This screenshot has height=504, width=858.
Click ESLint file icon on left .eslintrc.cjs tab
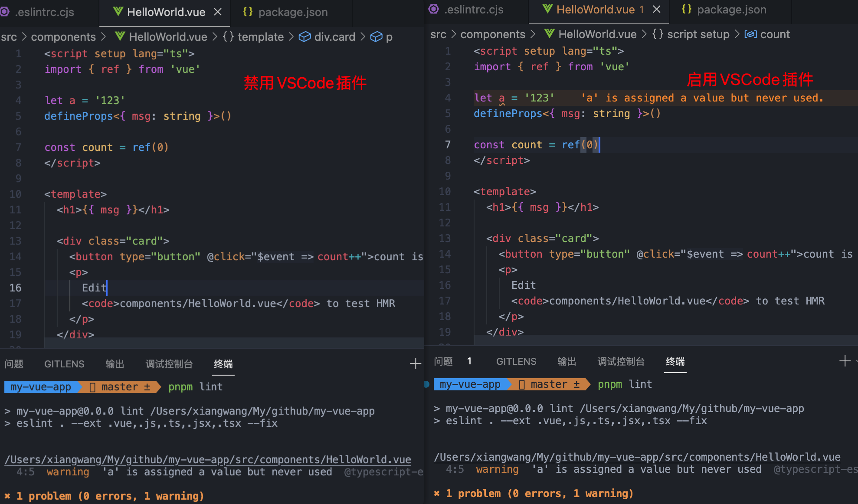pos(4,12)
